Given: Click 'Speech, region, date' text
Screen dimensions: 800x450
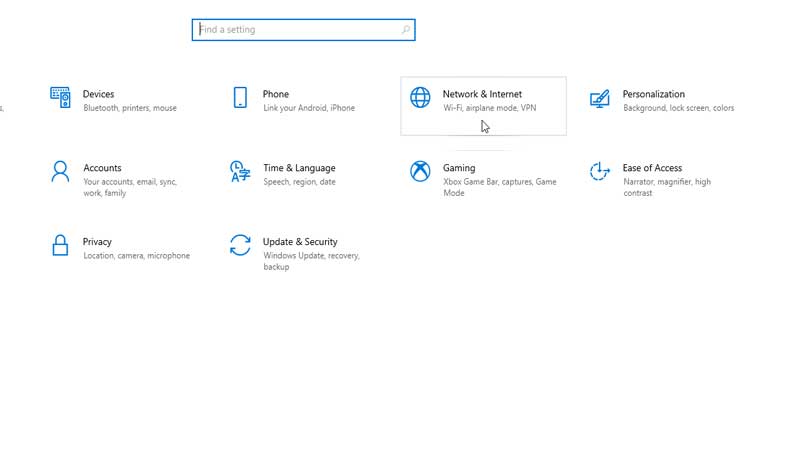Looking at the screenshot, I should pos(299,182).
